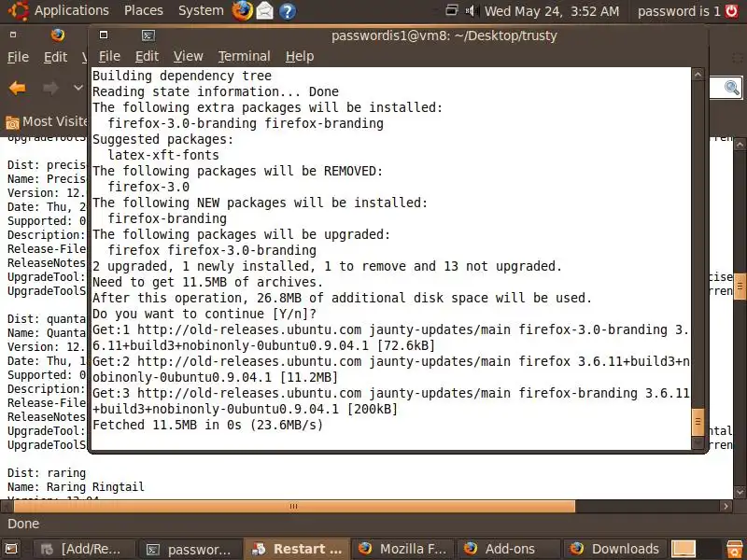Screen dimensions: 747x560
Task: Click the terminal vertical scrollbar thumb
Action: (x=698, y=422)
